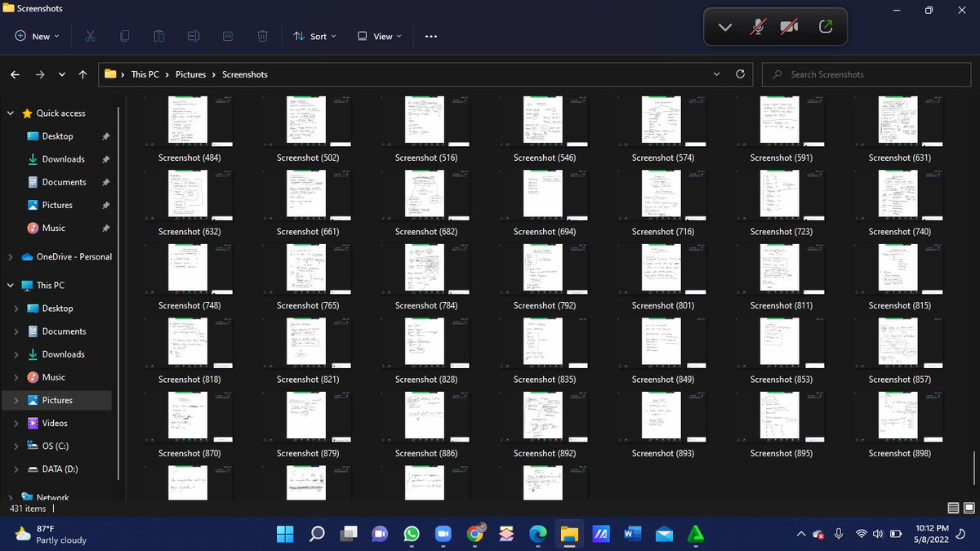The height and width of the screenshot is (551, 980).
Task: Select Screenshot (792) thumbnail
Action: click(545, 268)
